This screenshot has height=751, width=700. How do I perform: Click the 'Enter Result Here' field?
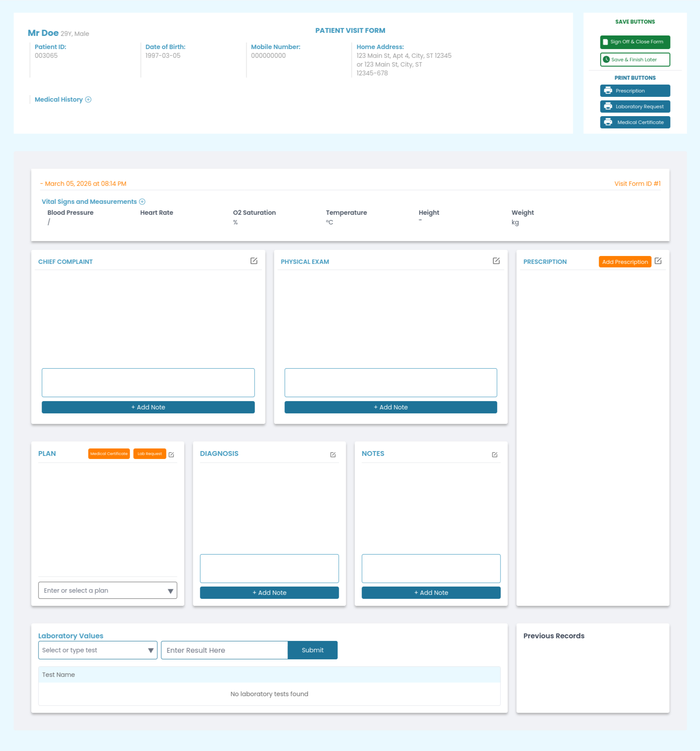(224, 650)
